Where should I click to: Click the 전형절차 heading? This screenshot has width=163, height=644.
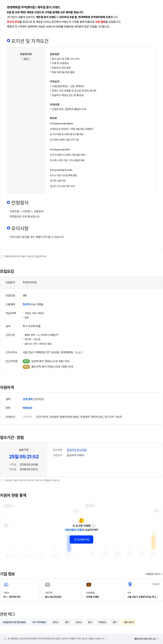pos(20,203)
